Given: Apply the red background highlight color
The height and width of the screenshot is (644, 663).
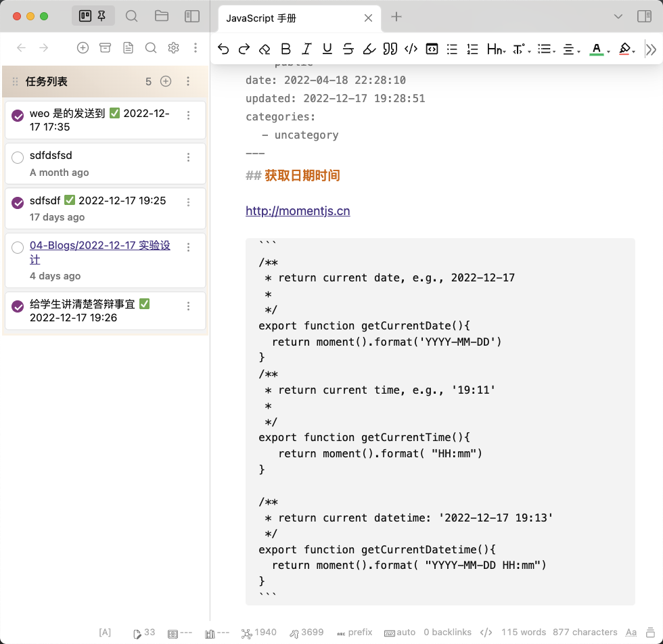Looking at the screenshot, I should pyautogui.click(x=624, y=49).
